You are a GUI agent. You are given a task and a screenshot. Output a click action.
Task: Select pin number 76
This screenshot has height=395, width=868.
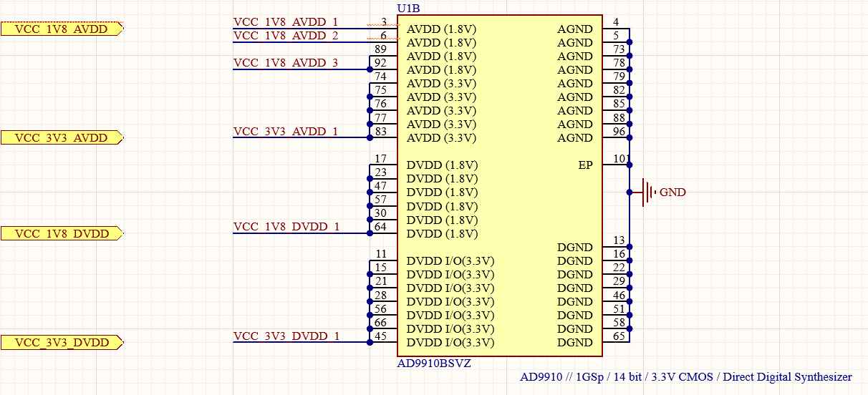[381, 104]
